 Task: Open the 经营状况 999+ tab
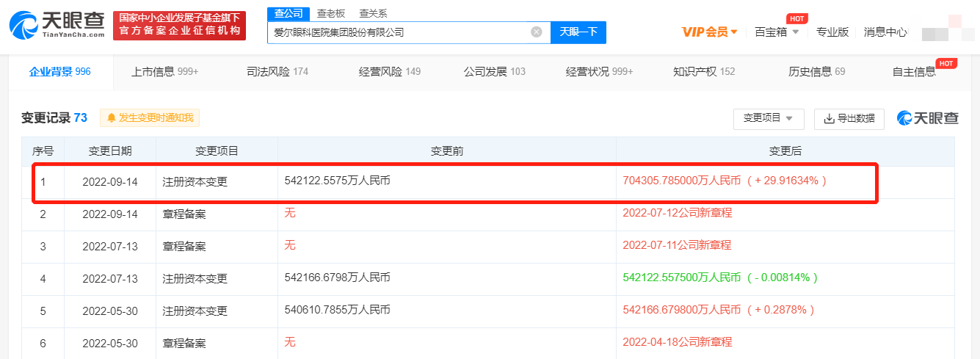tap(600, 72)
